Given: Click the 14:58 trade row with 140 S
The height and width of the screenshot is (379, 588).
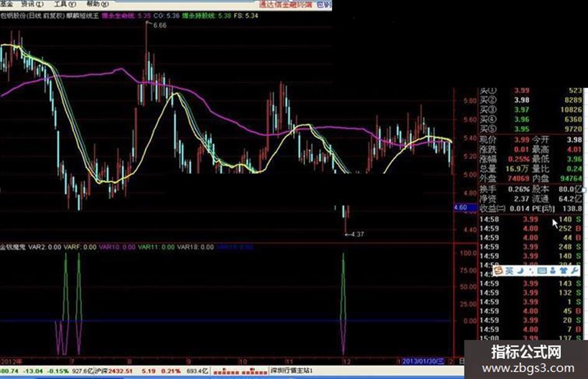Looking at the screenshot, I should click(x=531, y=220).
